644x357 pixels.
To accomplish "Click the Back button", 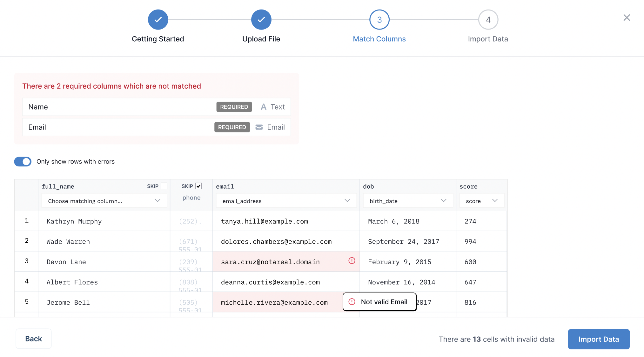I will [33, 339].
